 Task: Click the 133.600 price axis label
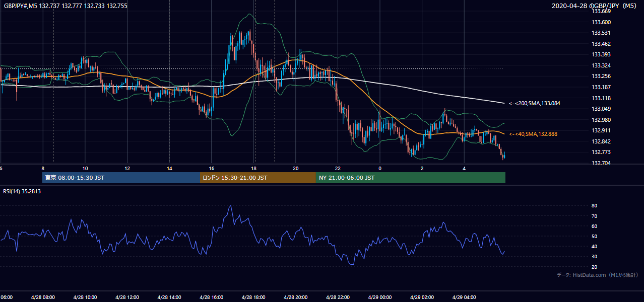[x=601, y=22]
